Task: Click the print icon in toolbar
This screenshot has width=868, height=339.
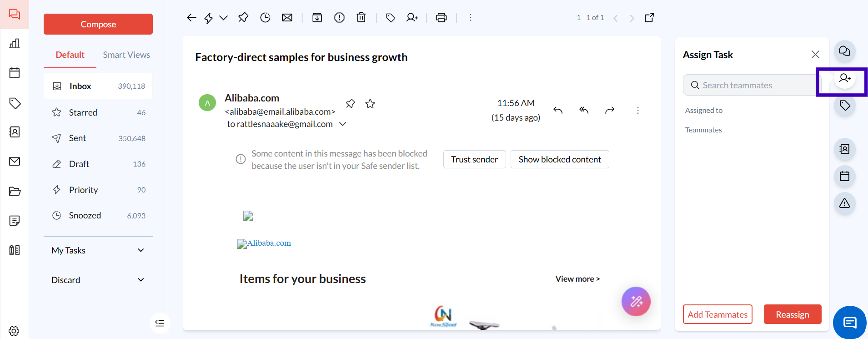Action: tap(441, 18)
